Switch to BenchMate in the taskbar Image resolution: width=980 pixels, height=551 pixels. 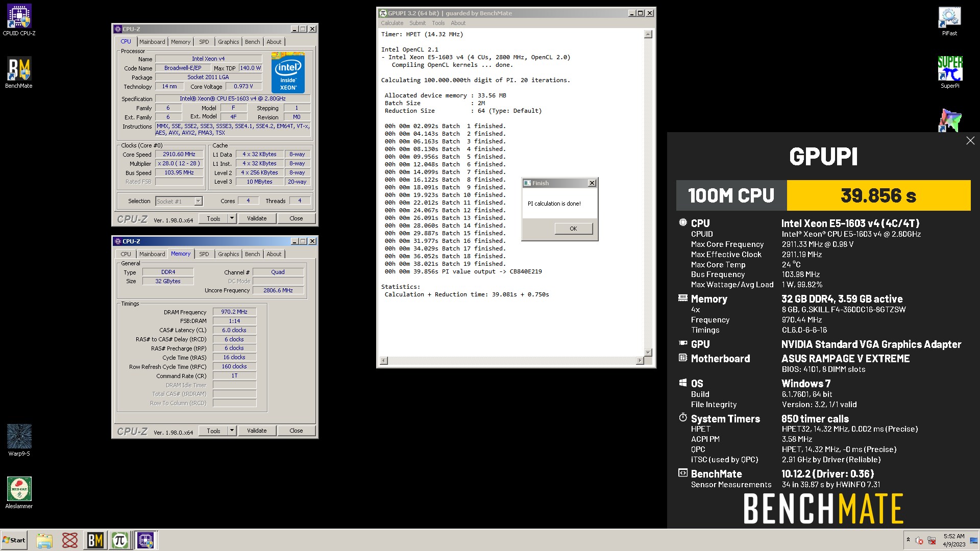click(x=95, y=540)
